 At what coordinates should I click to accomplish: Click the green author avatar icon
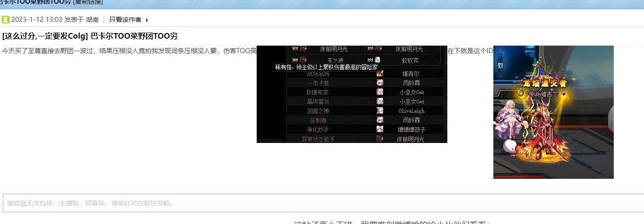click(6, 20)
